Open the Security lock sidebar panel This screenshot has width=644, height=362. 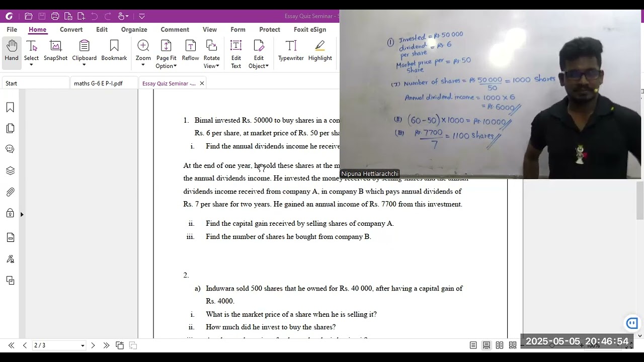10,214
